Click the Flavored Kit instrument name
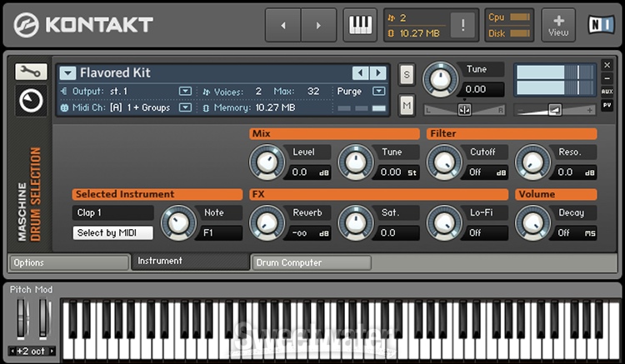625x364 pixels. [115, 72]
